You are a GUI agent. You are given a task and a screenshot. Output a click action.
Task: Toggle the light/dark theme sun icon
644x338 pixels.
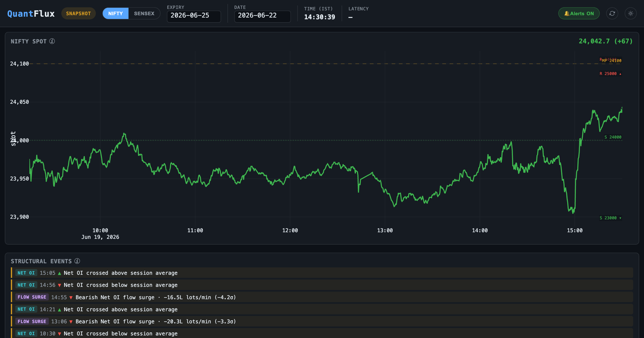630,14
